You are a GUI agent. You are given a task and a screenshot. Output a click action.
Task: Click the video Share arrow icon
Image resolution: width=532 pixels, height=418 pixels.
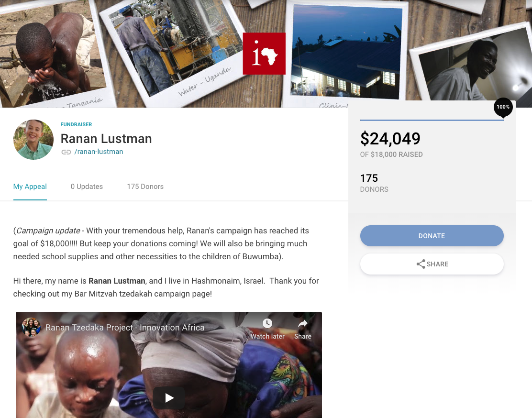tap(303, 323)
